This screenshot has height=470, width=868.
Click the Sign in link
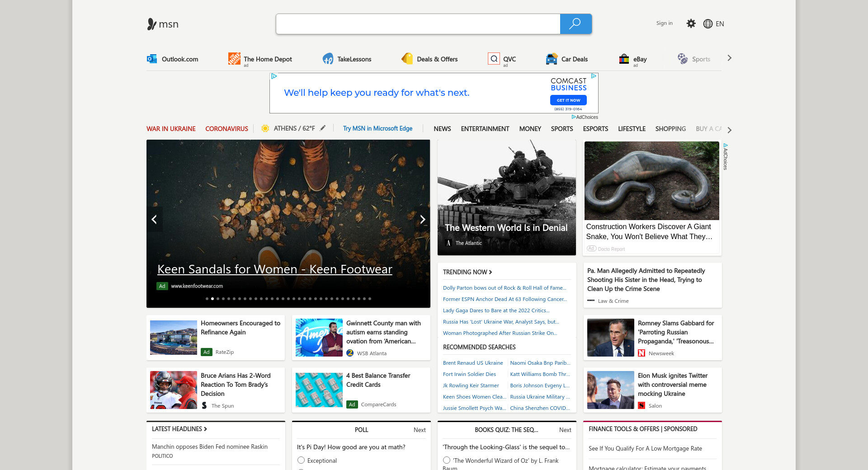tap(664, 23)
